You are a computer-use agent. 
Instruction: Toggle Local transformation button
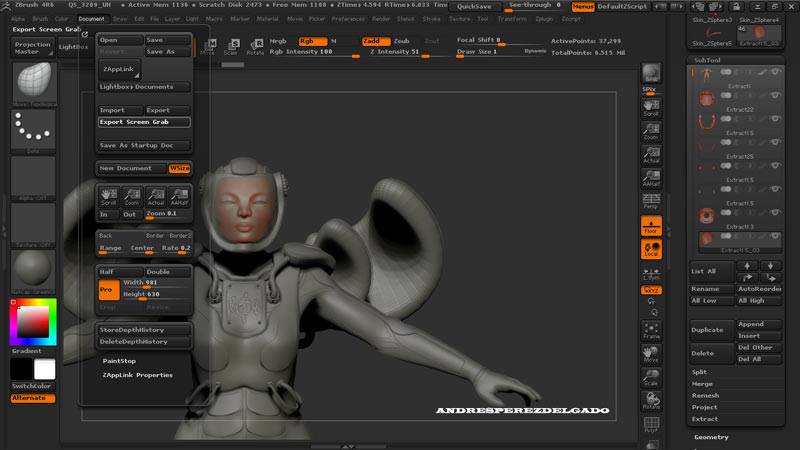651,249
